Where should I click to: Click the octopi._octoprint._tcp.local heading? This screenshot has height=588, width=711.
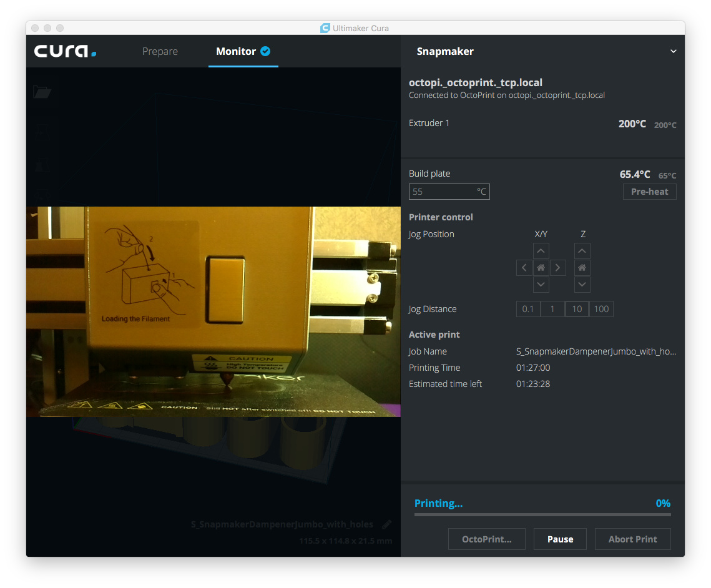point(475,82)
